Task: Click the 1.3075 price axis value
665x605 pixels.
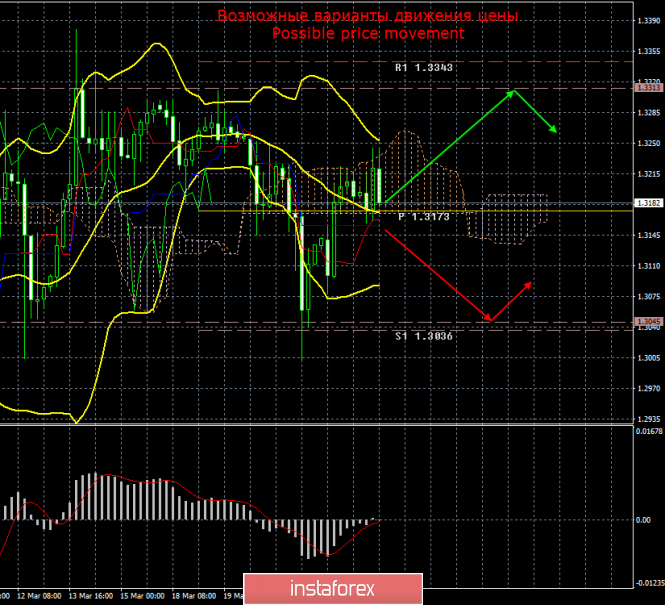Action: click(649, 296)
